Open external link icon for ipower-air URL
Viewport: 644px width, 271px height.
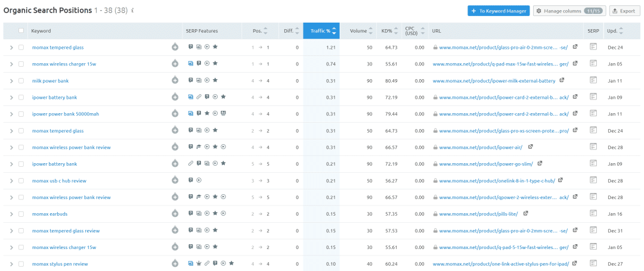click(x=530, y=147)
